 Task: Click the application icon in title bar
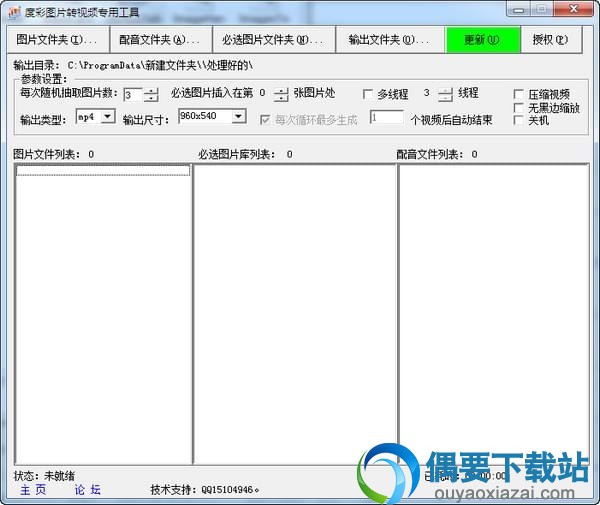coord(14,13)
